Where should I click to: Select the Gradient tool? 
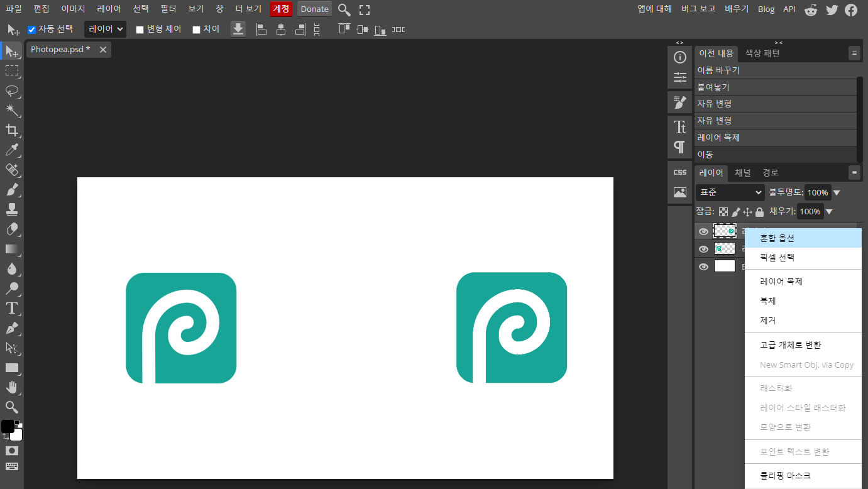pos(12,249)
